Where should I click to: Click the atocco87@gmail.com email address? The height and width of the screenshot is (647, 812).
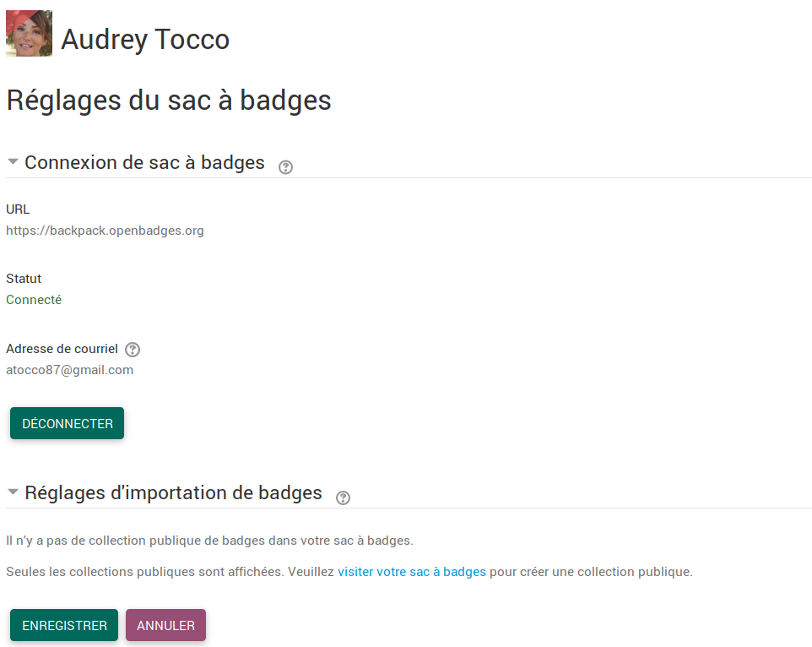point(69,370)
